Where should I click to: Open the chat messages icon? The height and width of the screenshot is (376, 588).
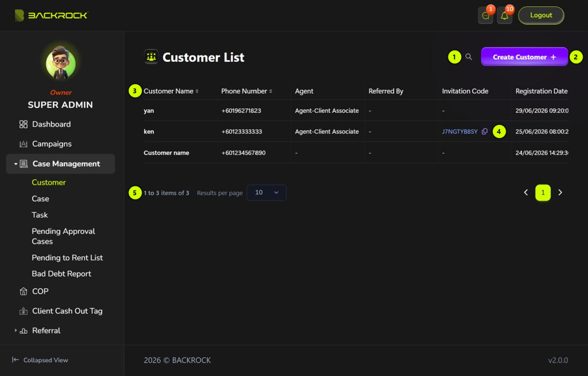(x=486, y=16)
